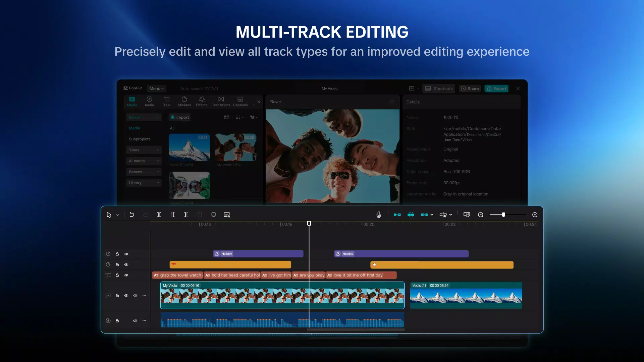Mute the audio track
This screenshot has height=362, width=644.
coord(135,321)
